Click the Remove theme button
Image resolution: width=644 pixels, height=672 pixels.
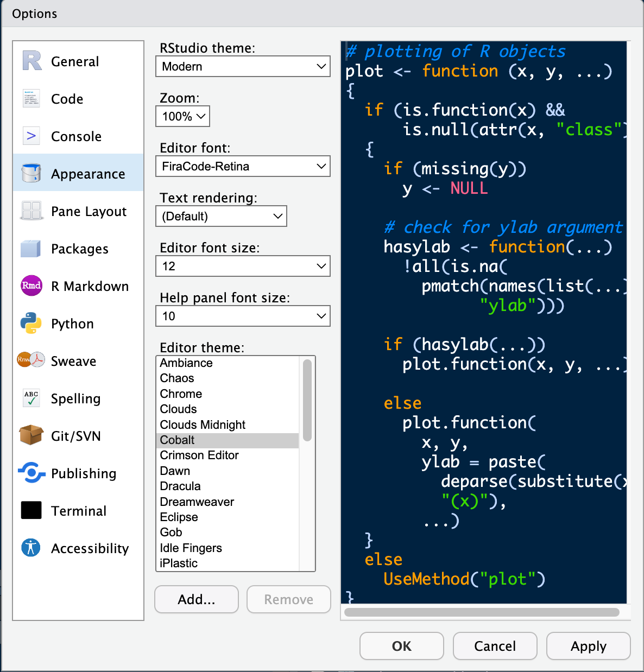pyautogui.click(x=289, y=599)
